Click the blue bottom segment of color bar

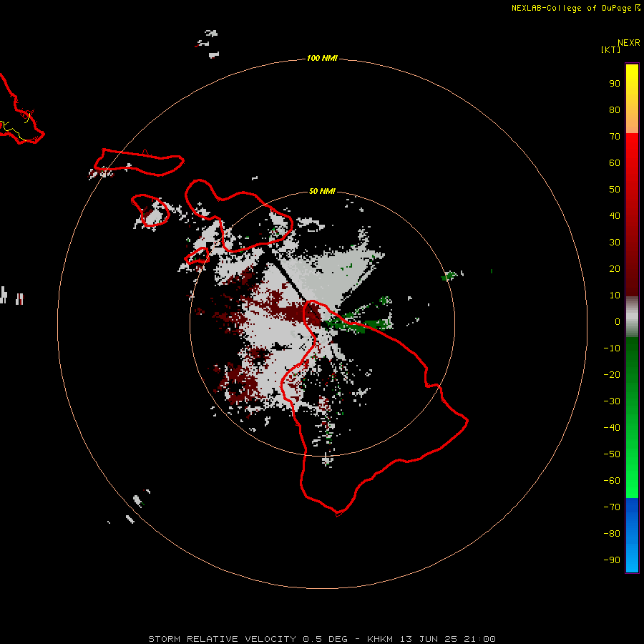point(632,535)
